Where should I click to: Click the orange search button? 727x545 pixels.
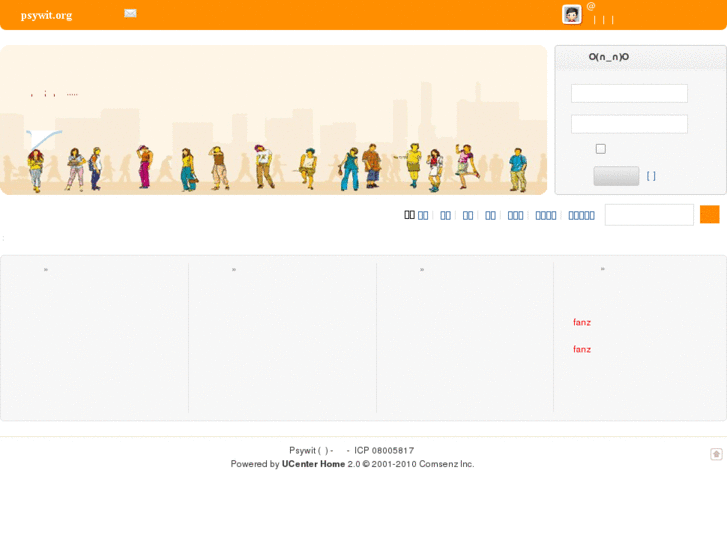pyautogui.click(x=709, y=215)
